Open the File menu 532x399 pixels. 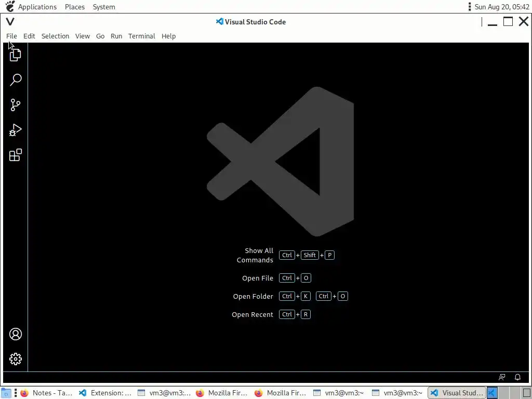[11, 36]
